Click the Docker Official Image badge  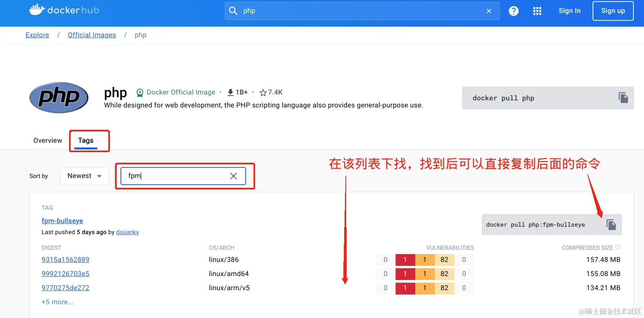(x=176, y=92)
